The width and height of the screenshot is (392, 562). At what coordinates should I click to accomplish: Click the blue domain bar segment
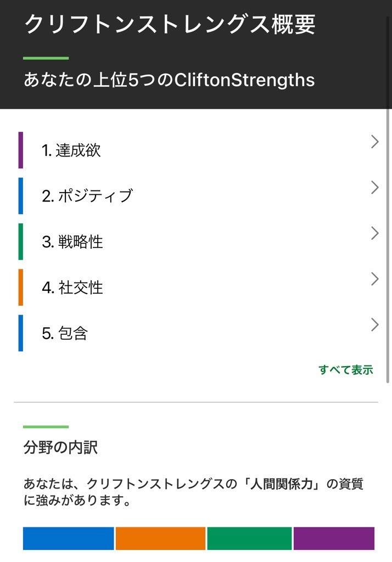click(x=68, y=538)
